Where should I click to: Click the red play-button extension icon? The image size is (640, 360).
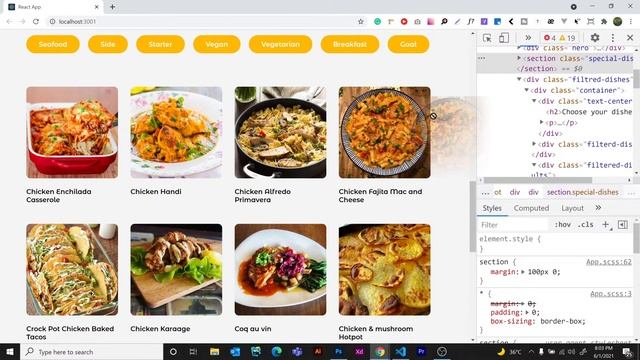pyautogui.click(x=404, y=22)
